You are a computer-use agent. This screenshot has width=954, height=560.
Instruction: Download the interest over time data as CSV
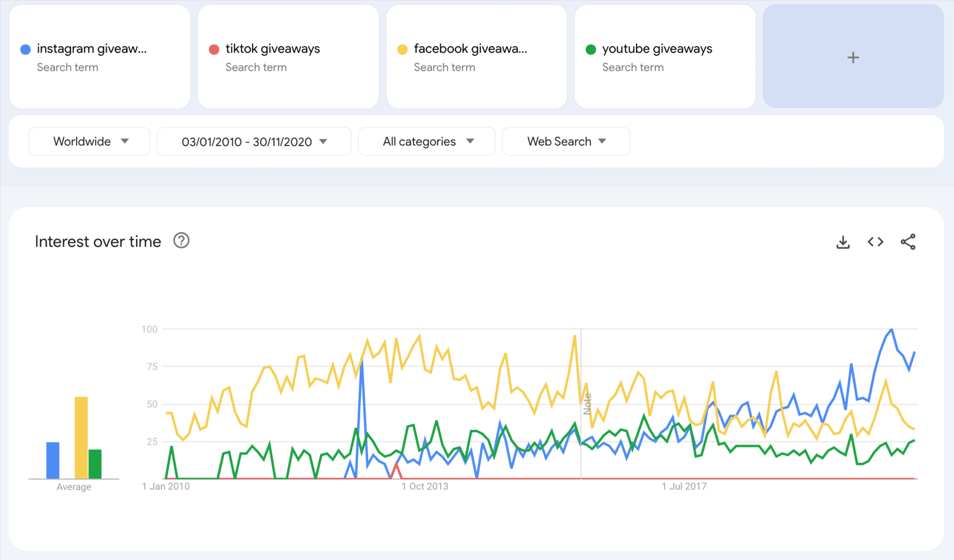[x=843, y=242]
